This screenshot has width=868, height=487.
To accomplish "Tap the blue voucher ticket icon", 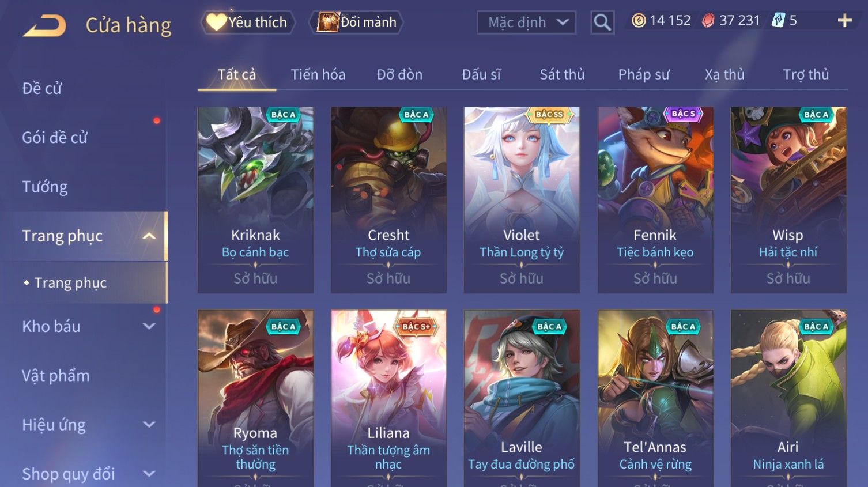I will tap(778, 21).
